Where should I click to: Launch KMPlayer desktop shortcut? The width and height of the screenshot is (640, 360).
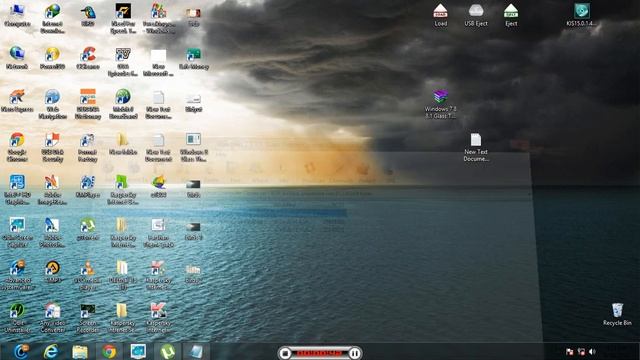88,186
